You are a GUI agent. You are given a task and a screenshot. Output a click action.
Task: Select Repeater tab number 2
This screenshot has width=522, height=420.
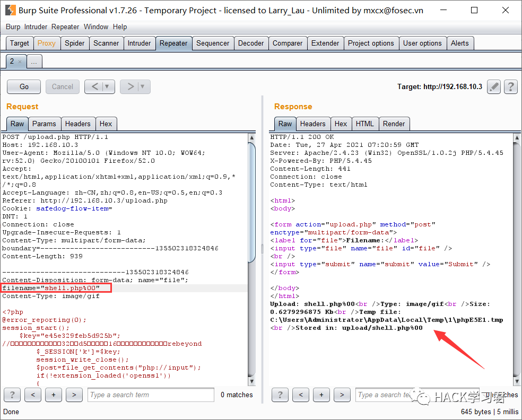(12, 61)
